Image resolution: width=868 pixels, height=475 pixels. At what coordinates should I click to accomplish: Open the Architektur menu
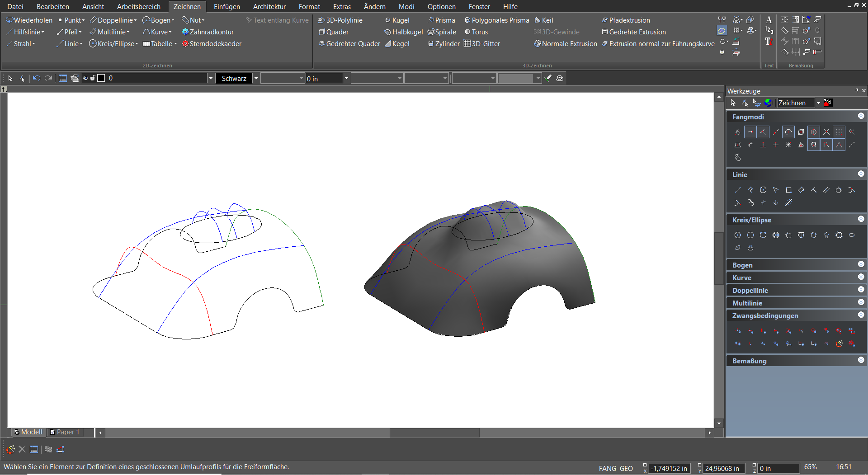[x=269, y=7]
